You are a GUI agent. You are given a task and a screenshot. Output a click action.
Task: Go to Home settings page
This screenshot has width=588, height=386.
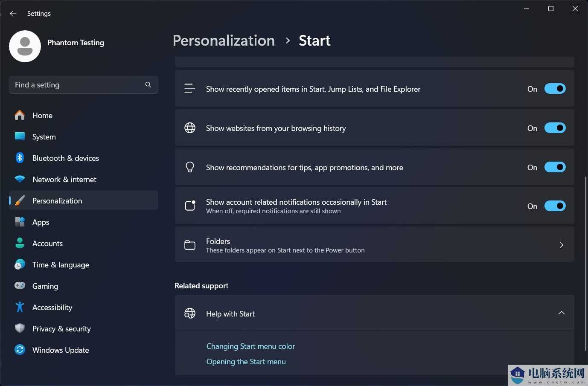point(83,115)
